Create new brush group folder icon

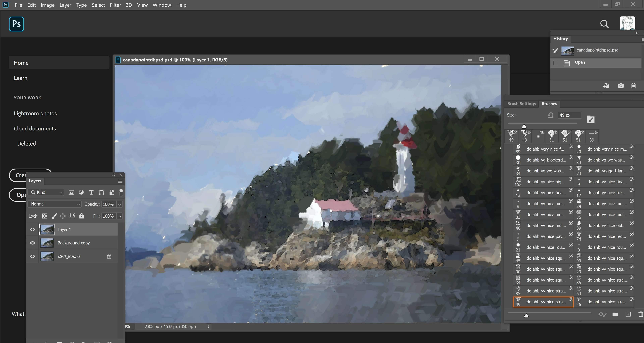(x=615, y=314)
